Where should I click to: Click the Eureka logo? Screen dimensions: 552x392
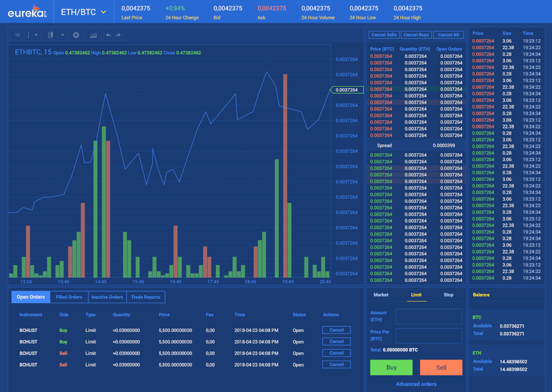26,11
